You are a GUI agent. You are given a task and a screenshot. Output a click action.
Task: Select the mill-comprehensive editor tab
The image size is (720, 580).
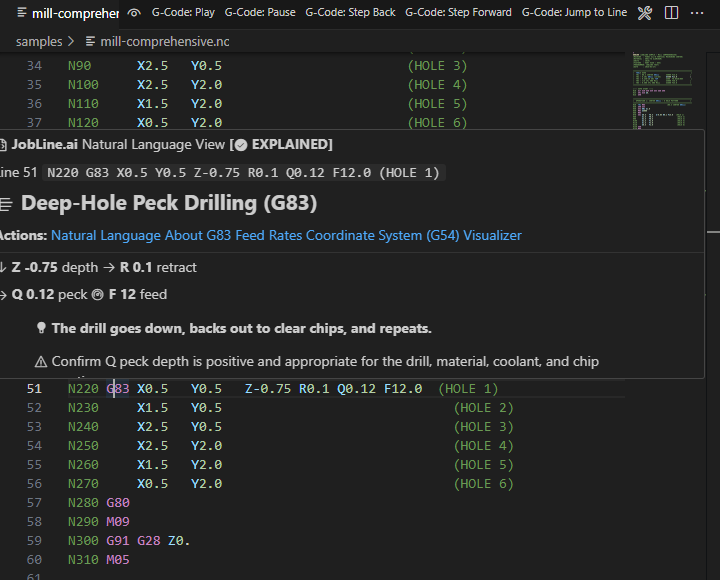(x=68, y=13)
